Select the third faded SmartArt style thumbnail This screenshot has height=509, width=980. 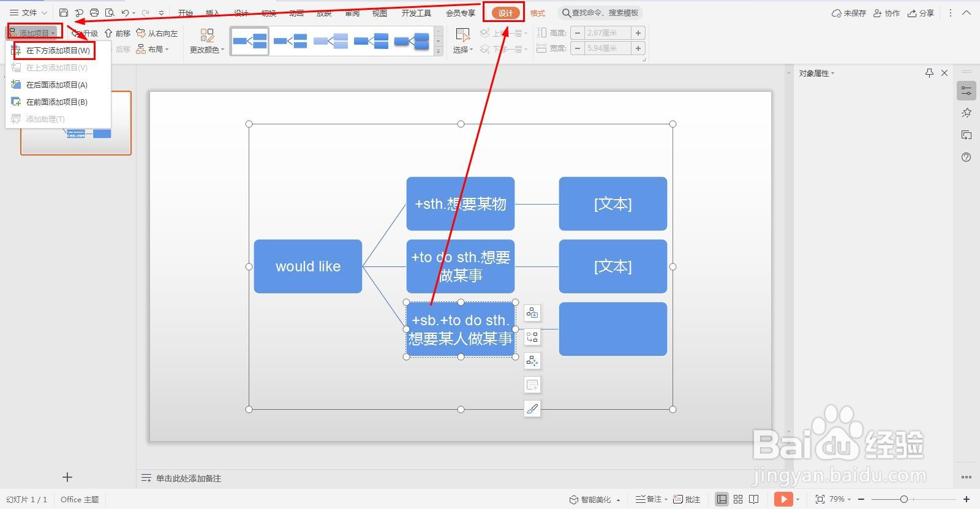click(x=331, y=41)
